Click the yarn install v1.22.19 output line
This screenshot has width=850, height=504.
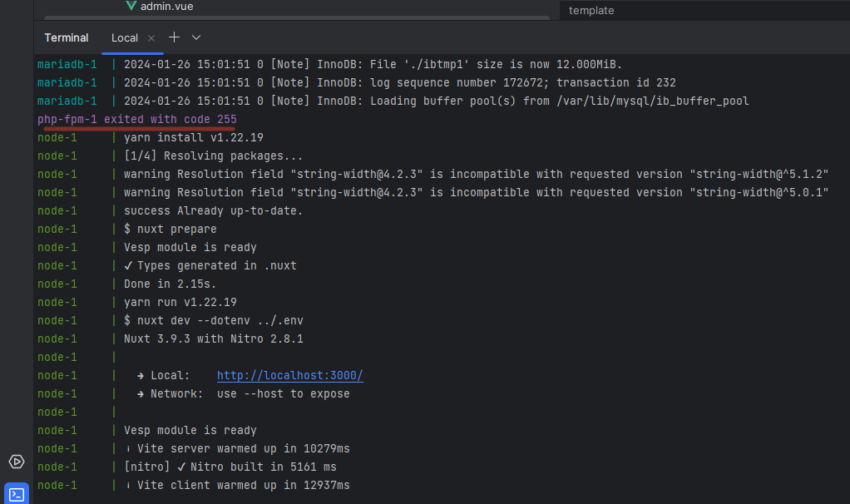point(193,138)
